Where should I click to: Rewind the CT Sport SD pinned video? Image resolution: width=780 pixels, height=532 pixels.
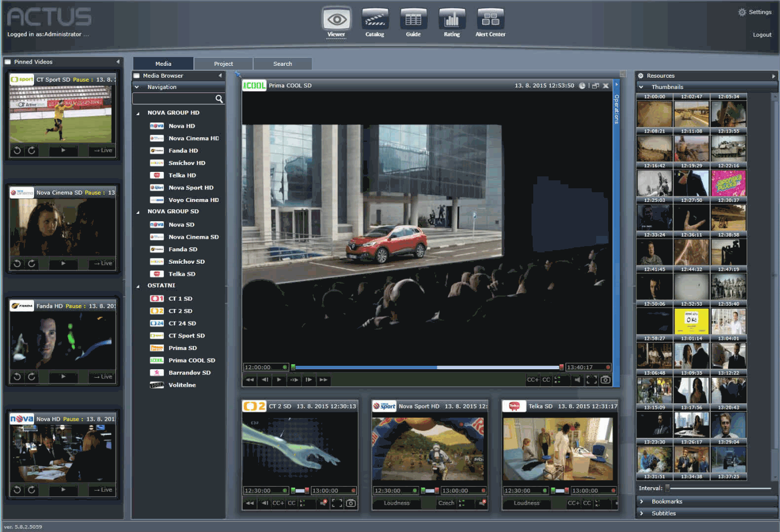18,151
